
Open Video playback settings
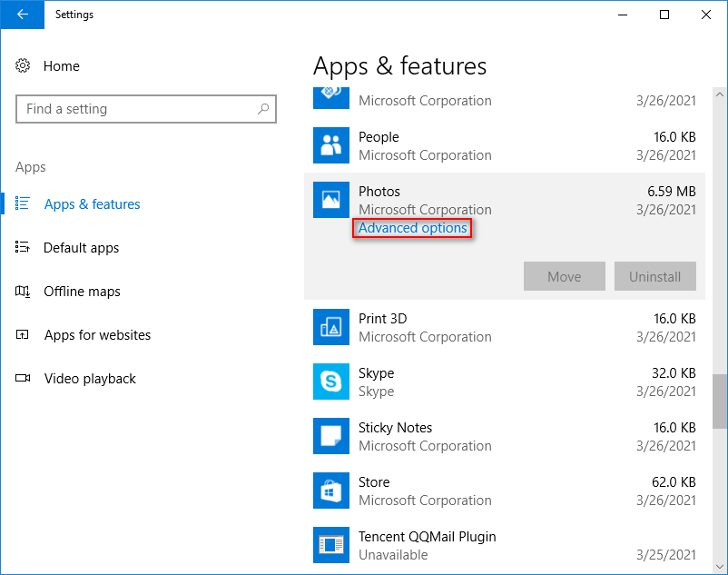(90, 379)
